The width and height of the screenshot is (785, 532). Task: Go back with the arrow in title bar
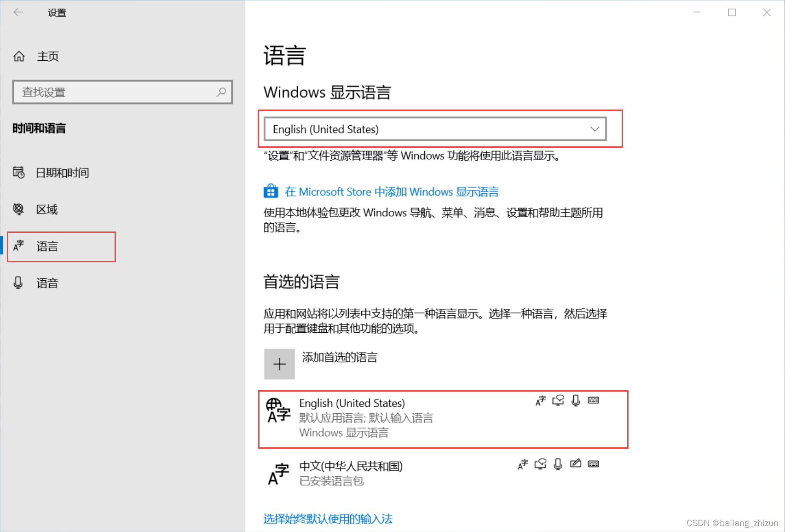point(18,12)
